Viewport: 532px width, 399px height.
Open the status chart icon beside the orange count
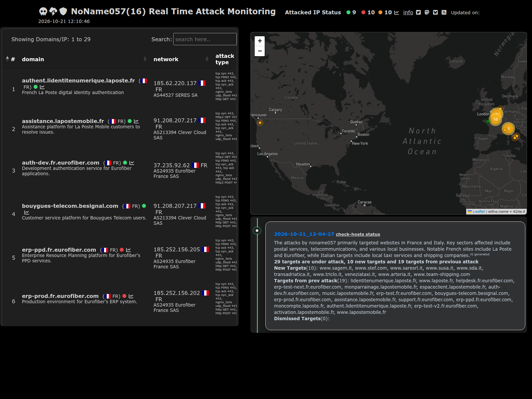396,12
